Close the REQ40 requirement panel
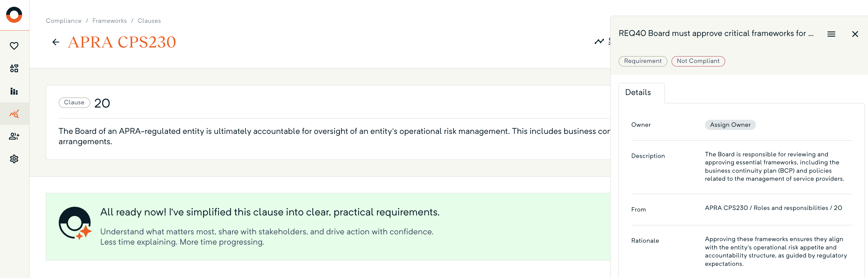Viewport: 868px width, 278px height. click(x=855, y=34)
